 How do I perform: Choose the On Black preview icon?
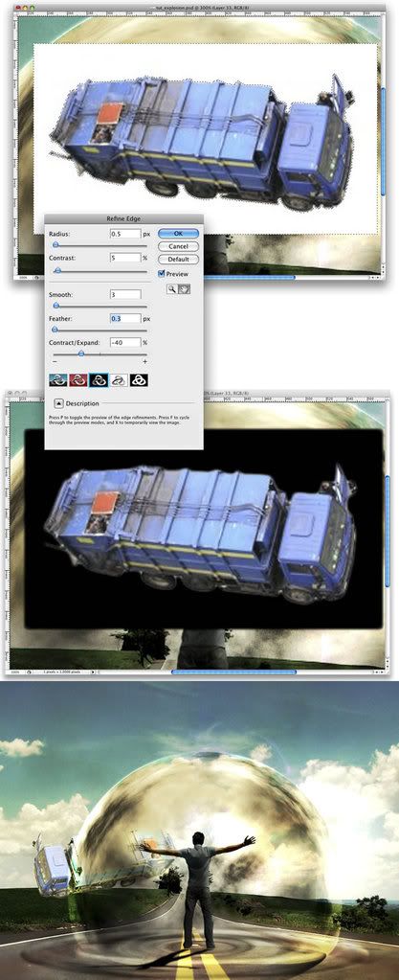98,379
